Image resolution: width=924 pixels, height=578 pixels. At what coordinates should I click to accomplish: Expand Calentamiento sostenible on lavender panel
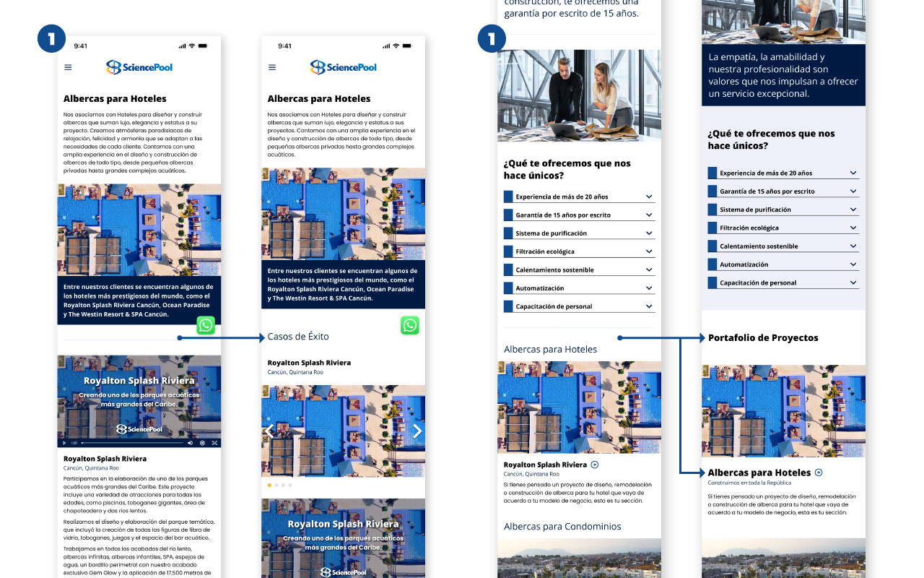(783, 246)
